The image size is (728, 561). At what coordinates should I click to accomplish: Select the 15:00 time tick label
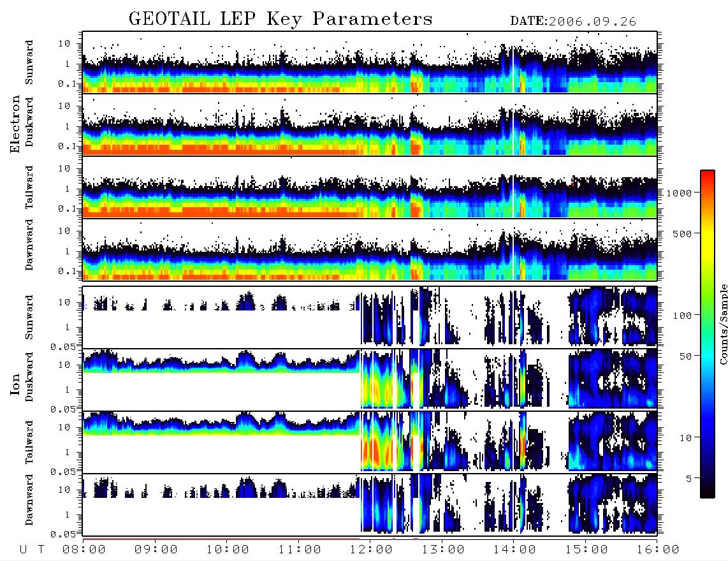tap(586, 550)
